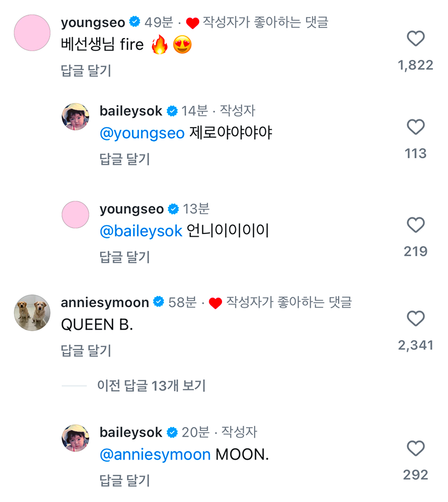This screenshot has width=448, height=502.
Task: Like anniesymoon's QUEEN B. comment
Action: pos(416,318)
